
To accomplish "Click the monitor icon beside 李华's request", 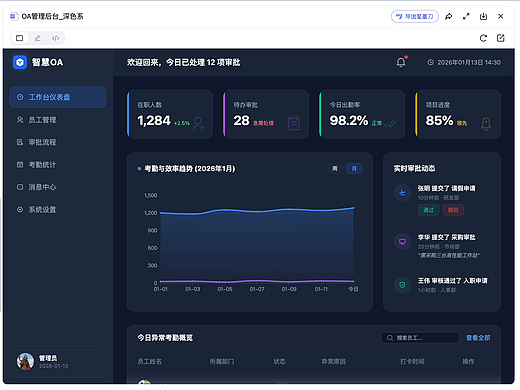I will (x=402, y=242).
